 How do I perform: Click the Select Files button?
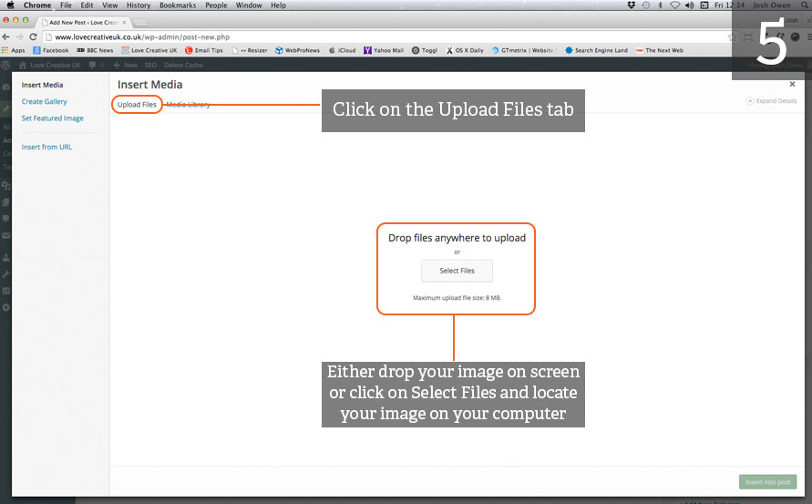point(457,271)
